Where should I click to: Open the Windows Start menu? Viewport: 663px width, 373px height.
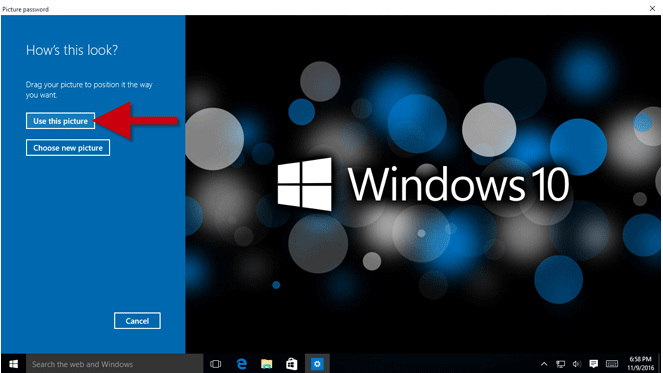point(14,364)
